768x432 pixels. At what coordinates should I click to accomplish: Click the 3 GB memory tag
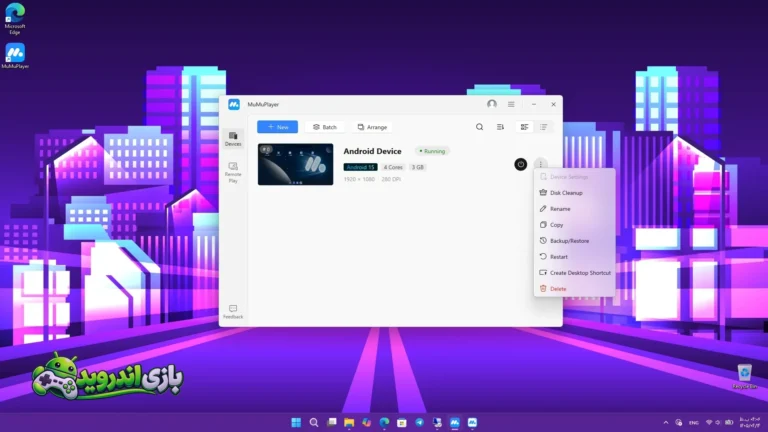[418, 167]
